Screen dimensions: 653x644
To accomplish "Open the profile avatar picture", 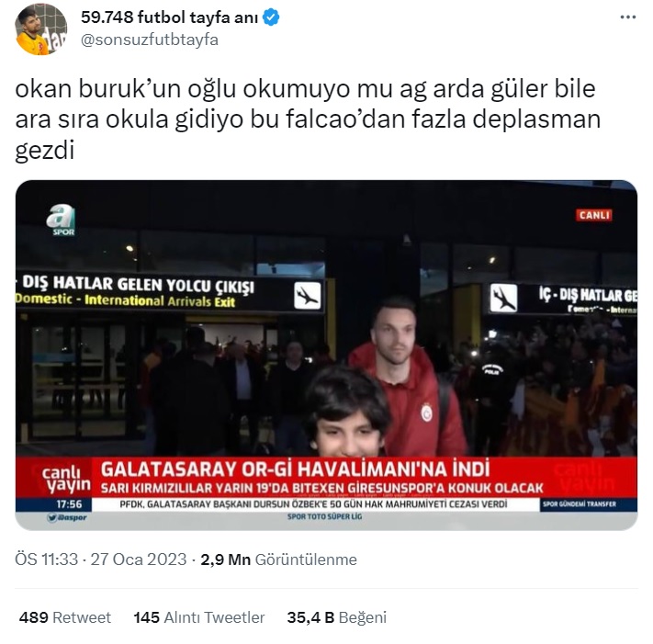I will tap(40, 29).
